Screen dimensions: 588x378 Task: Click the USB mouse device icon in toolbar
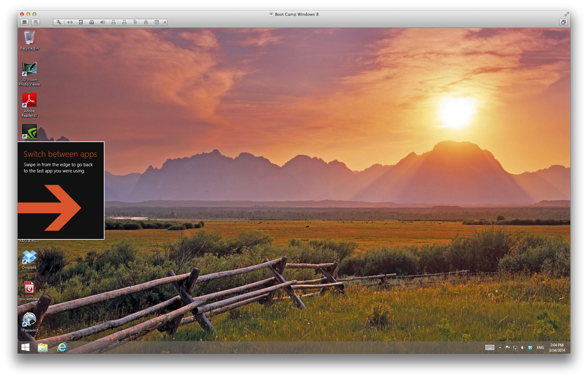[135, 22]
